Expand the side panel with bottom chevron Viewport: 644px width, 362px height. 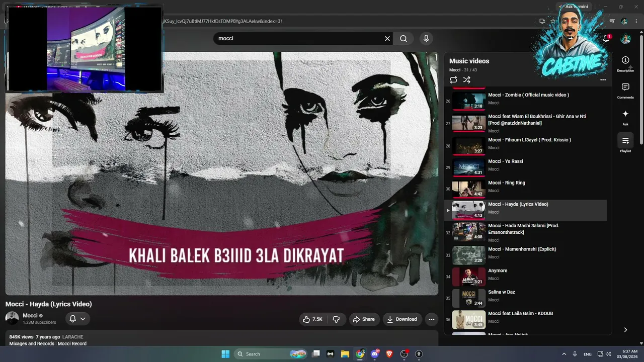pos(625,330)
